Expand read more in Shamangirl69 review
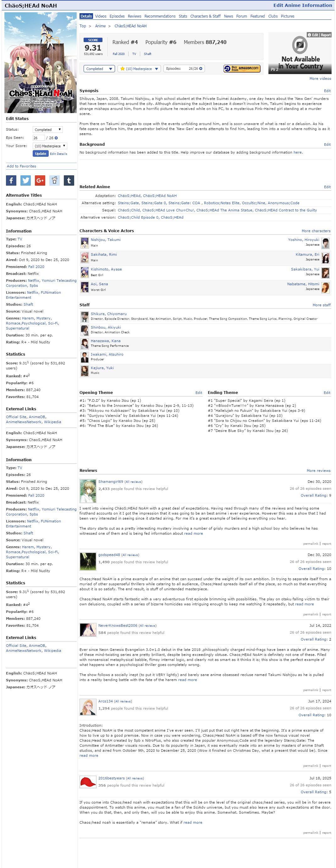336x868 pixels. coord(193,533)
